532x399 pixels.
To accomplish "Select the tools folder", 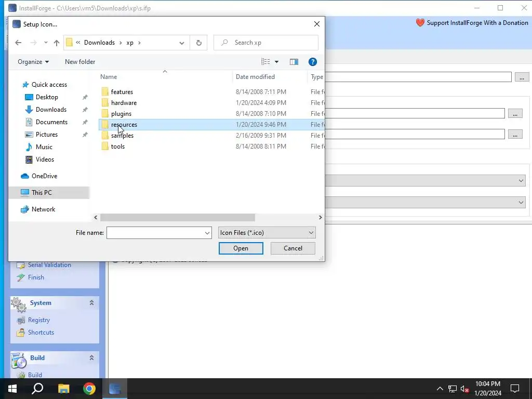I will pos(118,146).
